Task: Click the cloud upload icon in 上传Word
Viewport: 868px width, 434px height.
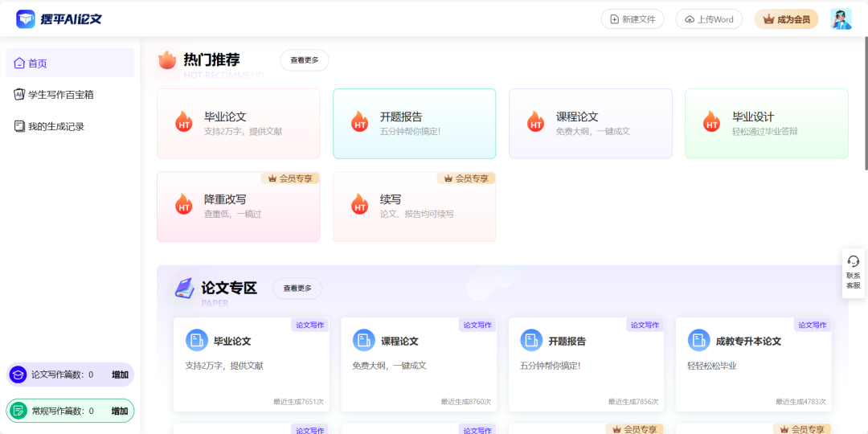Action: [x=690, y=19]
